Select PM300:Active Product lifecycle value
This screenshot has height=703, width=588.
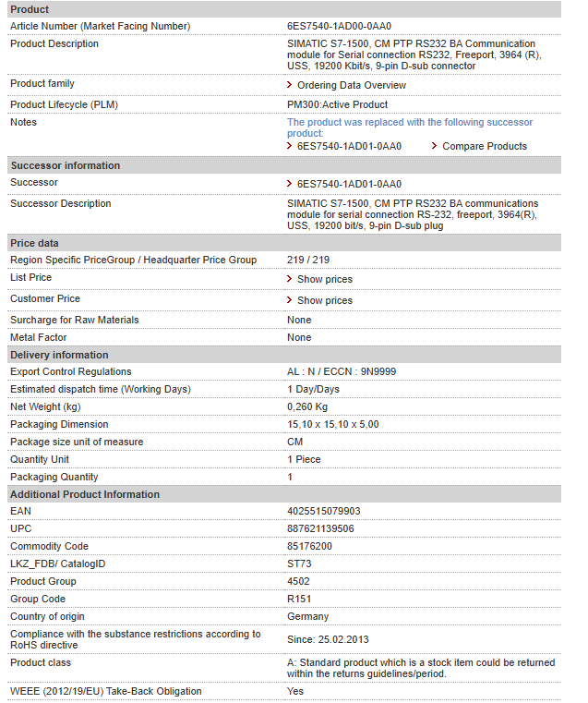click(337, 104)
